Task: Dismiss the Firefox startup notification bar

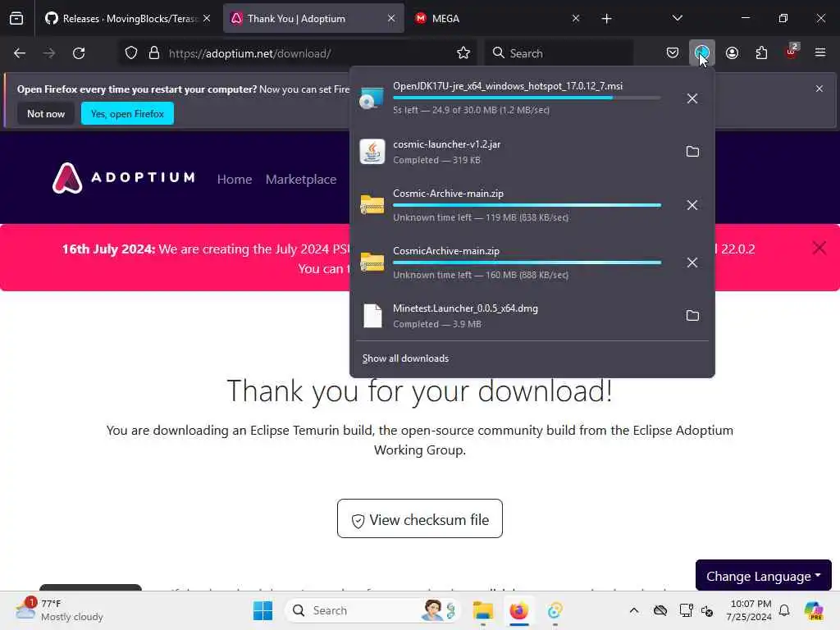Action: click(x=819, y=89)
